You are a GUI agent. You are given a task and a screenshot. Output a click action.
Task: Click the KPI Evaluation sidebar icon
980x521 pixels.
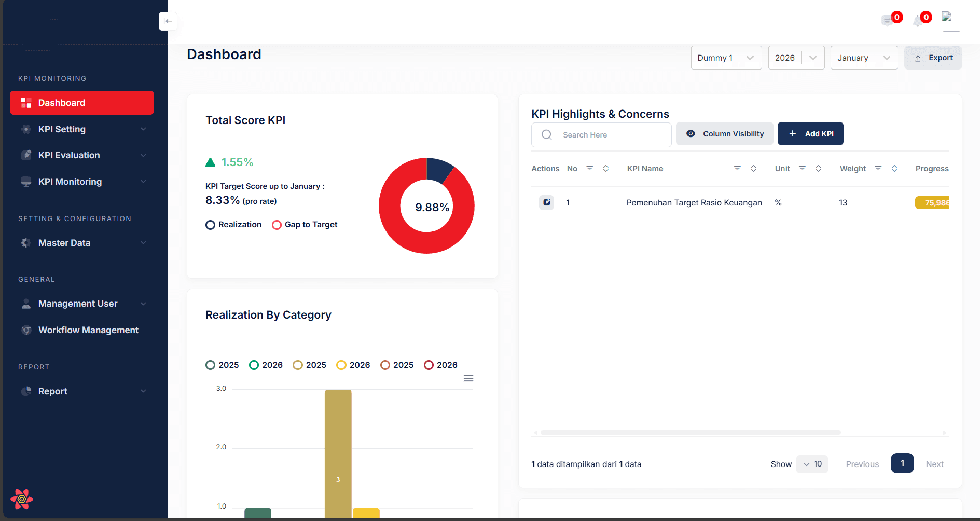click(x=26, y=155)
